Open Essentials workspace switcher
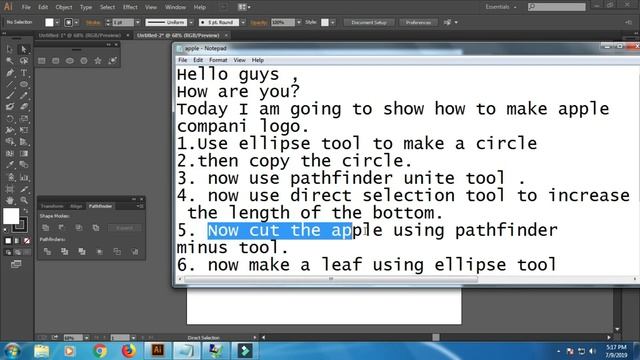The image size is (640, 360). point(500,7)
